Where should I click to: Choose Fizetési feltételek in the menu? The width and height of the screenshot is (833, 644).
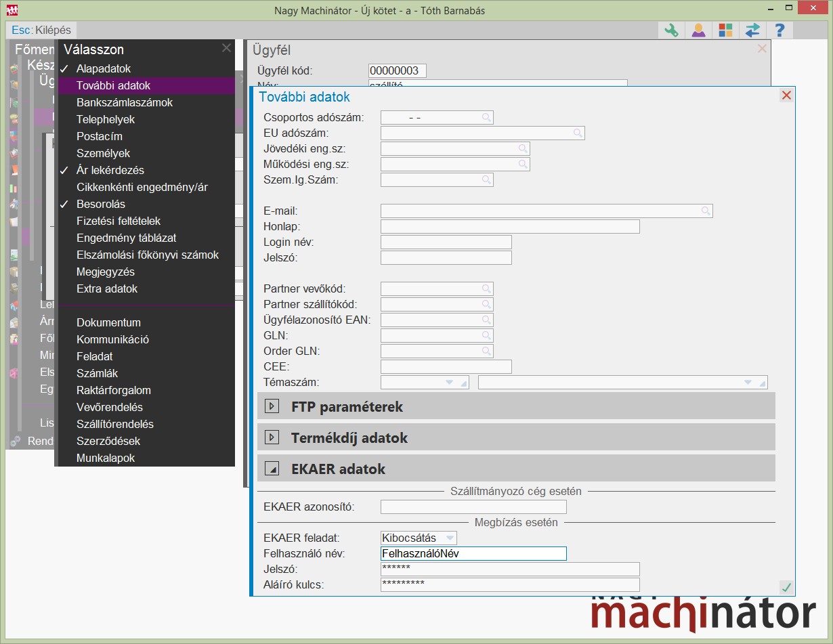click(119, 221)
